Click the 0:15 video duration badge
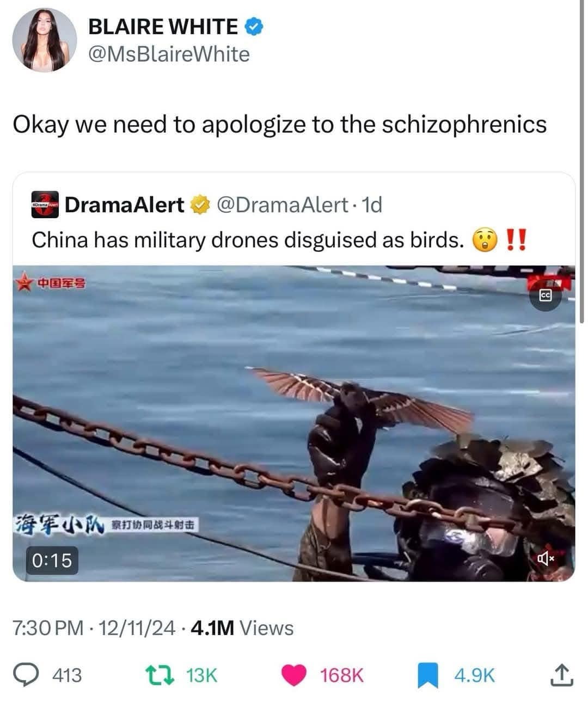588x702 pixels. point(53,561)
